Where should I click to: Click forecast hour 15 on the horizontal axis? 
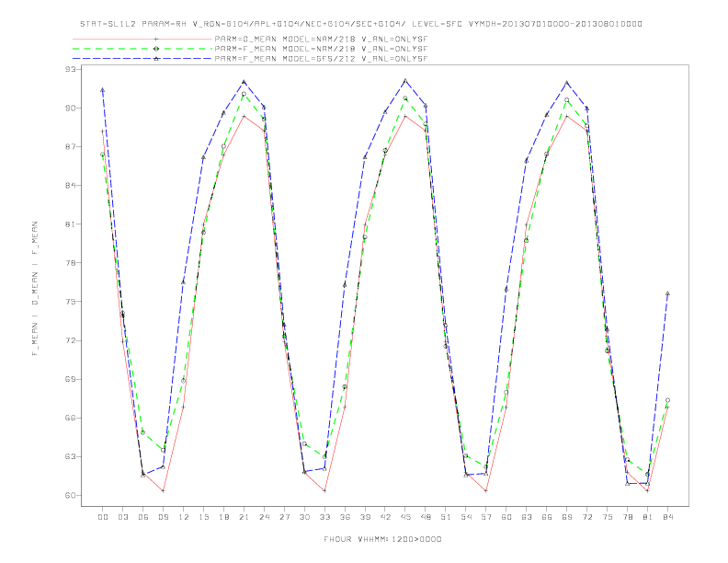click(x=203, y=517)
